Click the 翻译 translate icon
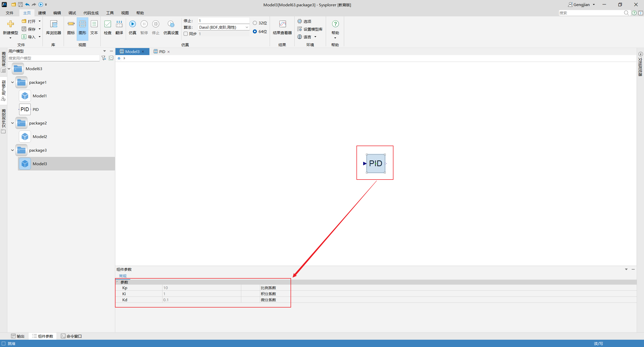644x347 pixels. [x=119, y=24]
